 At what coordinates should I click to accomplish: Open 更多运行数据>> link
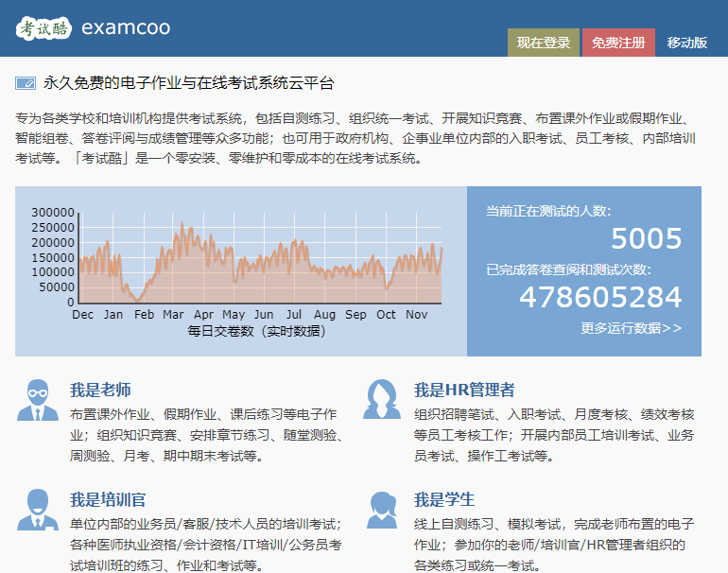[631, 328]
